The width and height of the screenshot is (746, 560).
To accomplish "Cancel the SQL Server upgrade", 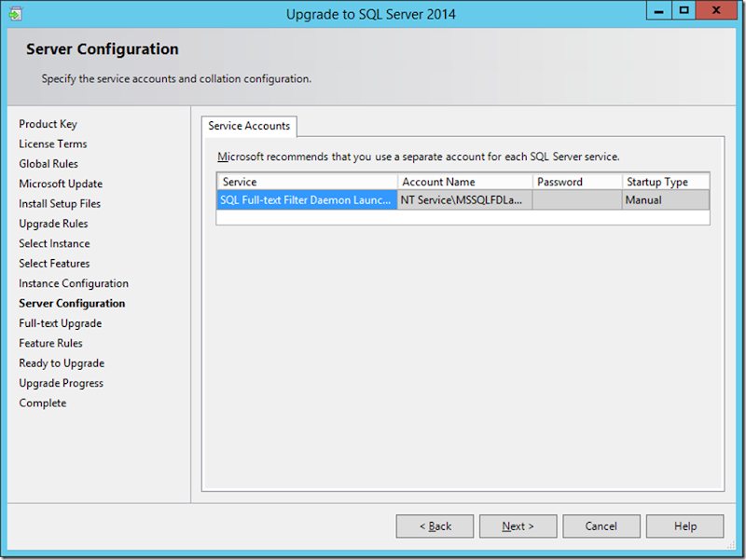I will pyautogui.click(x=601, y=526).
